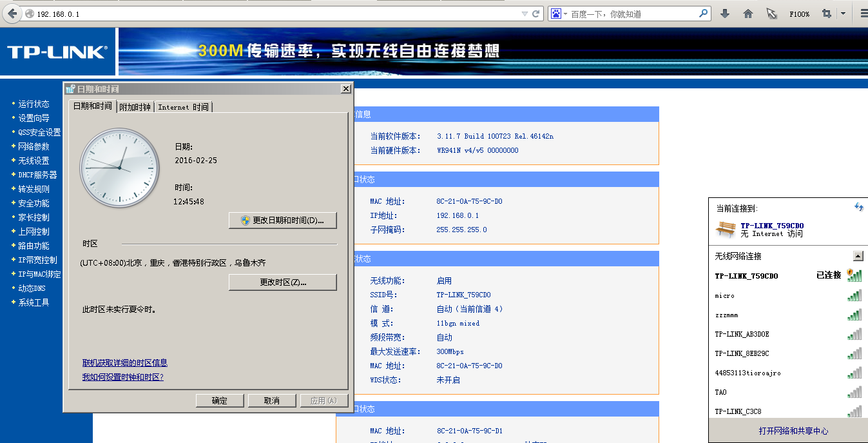Open 运行状态 in router sidebar
The height and width of the screenshot is (443, 868).
click(x=34, y=104)
